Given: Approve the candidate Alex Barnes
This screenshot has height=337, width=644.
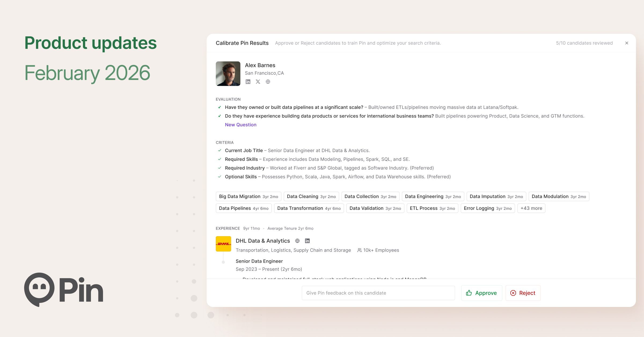Looking at the screenshot, I should [481, 293].
